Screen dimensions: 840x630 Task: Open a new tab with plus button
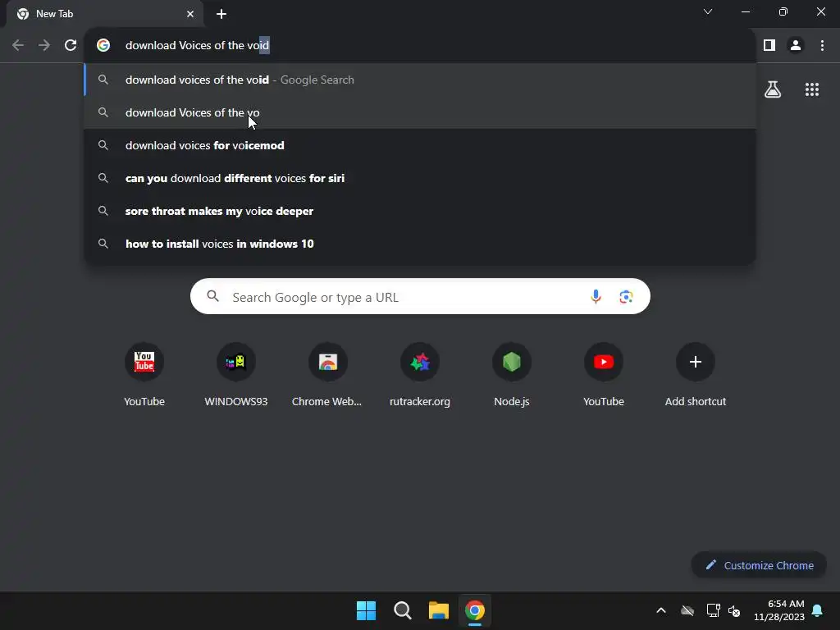click(221, 14)
